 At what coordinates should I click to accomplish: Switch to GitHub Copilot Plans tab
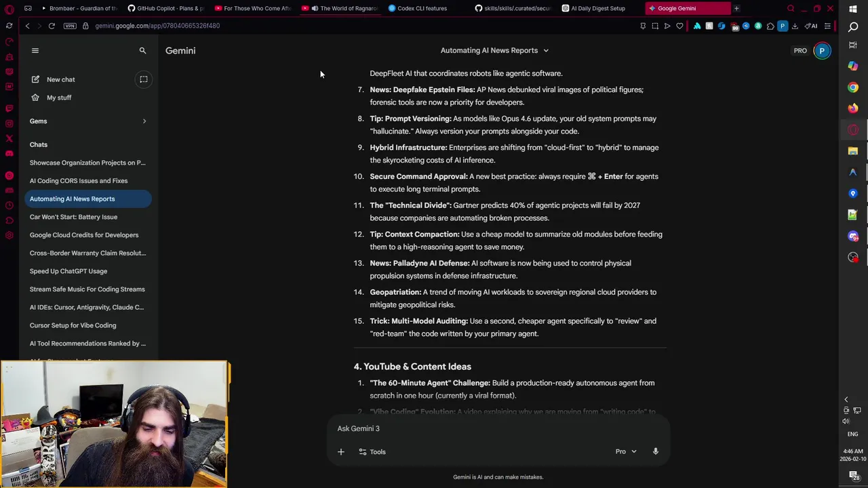click(166, 8)
